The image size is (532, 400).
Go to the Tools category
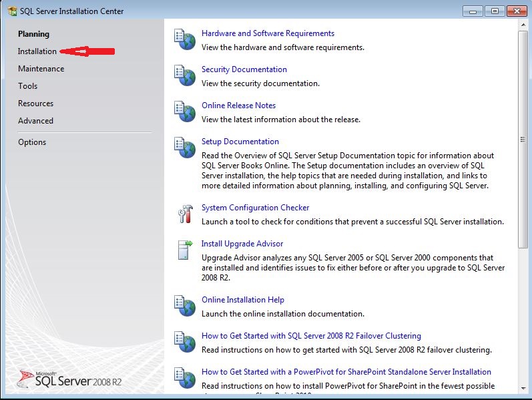click(x=28, y=86)
